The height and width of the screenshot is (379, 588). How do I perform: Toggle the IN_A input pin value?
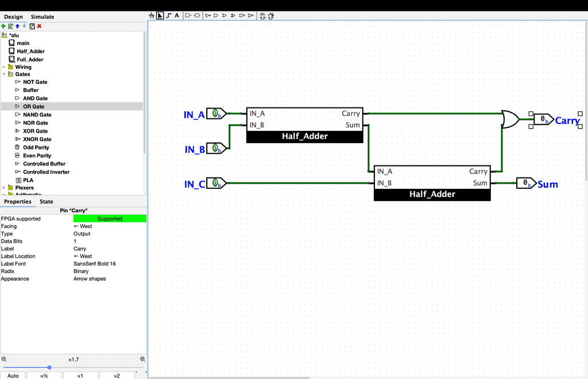tap(215, 114)
